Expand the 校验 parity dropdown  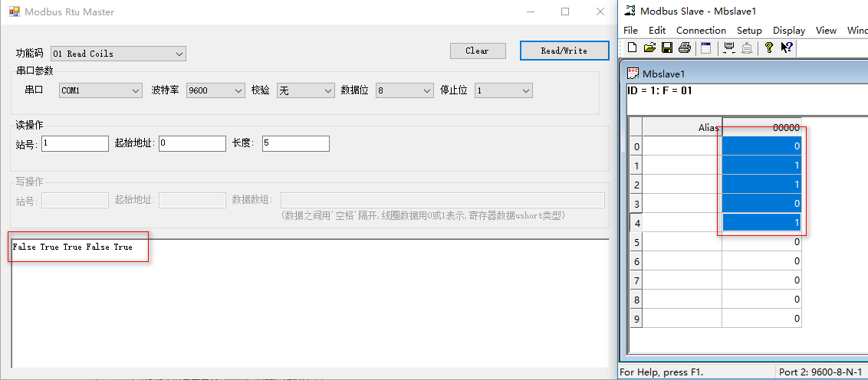306,90
